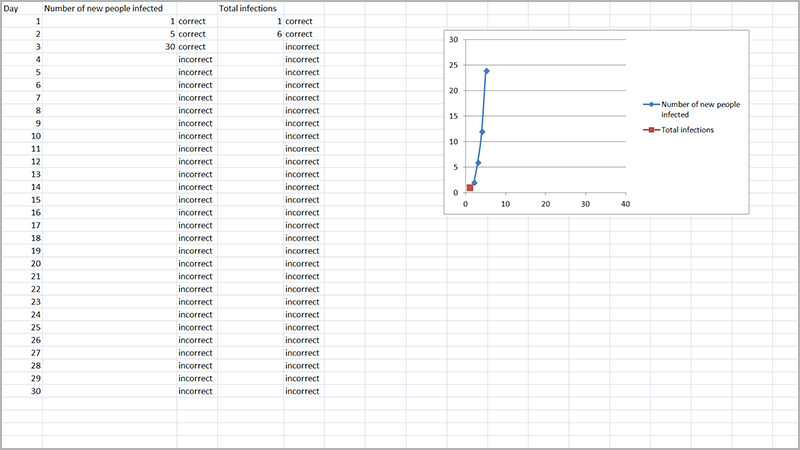Click the topmost blue data point near 24

(x=487, y=71)
